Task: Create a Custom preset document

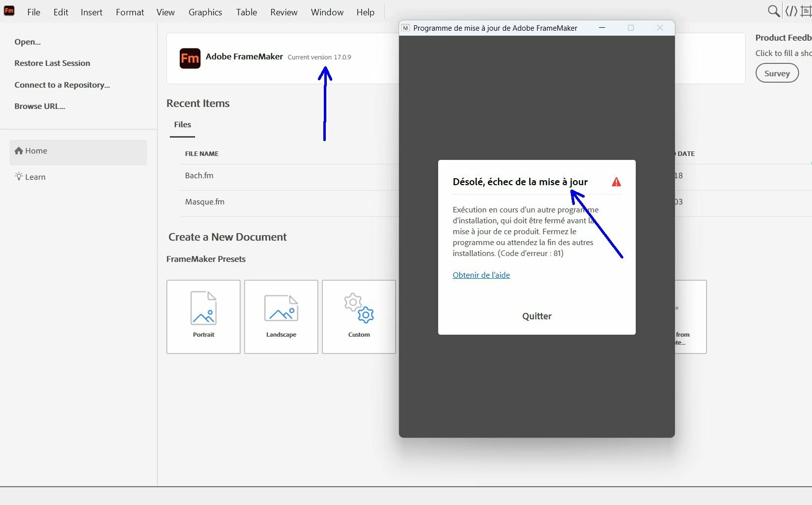Action: point(359,317)
